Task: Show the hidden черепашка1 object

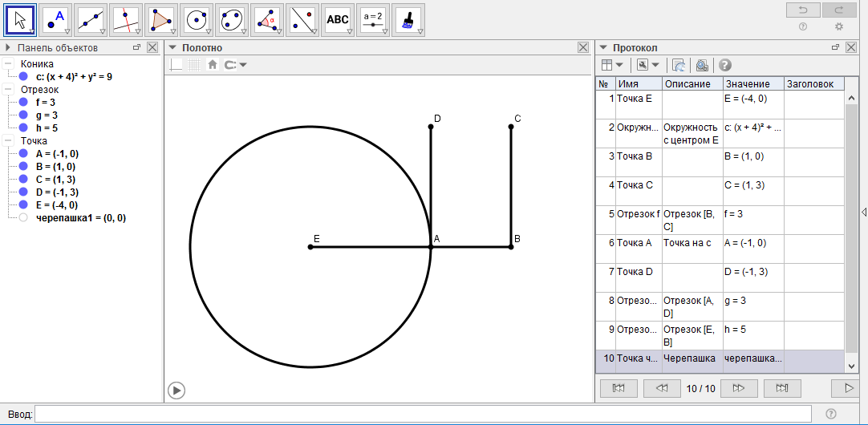Action: [x=23, y=218]
